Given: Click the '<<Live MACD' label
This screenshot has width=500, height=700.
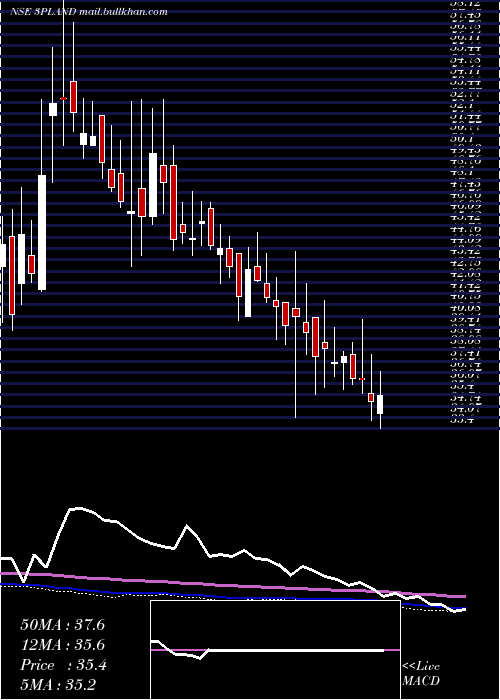Looking at the screenshot, I should coord(421,674).
